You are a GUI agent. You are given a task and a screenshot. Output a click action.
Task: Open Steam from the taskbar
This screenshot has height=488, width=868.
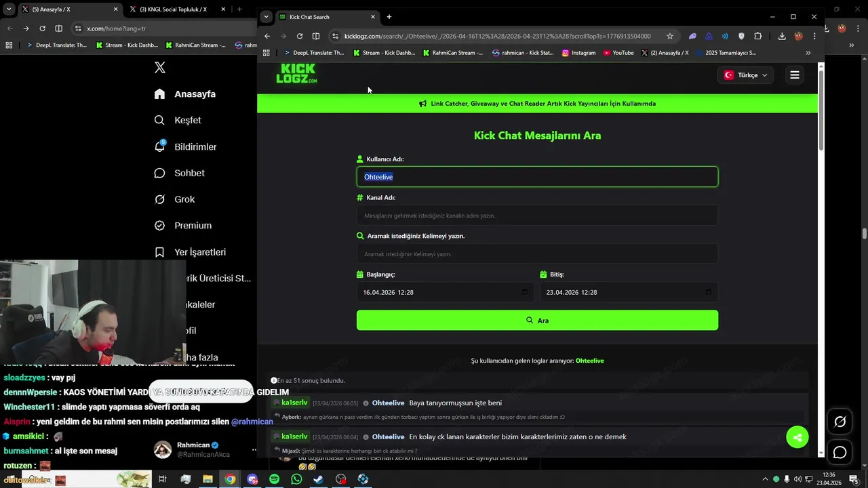click(318, 479)
